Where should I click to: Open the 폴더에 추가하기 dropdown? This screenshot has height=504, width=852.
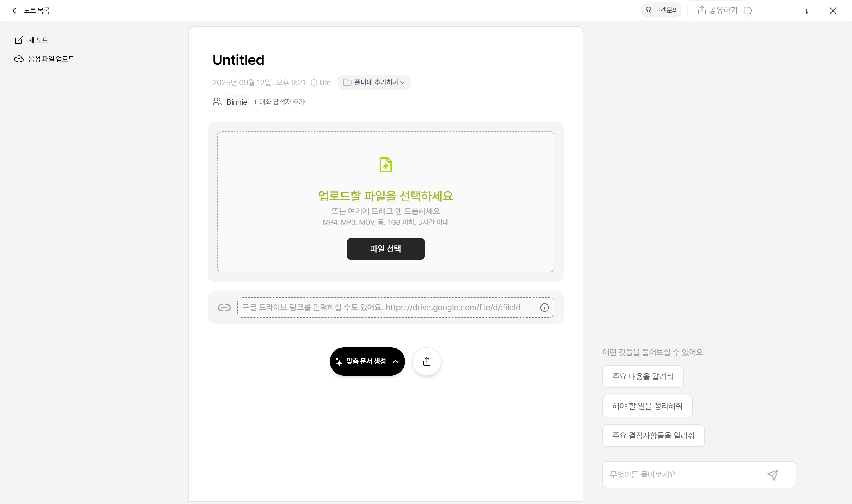click(x=374, y=83)
